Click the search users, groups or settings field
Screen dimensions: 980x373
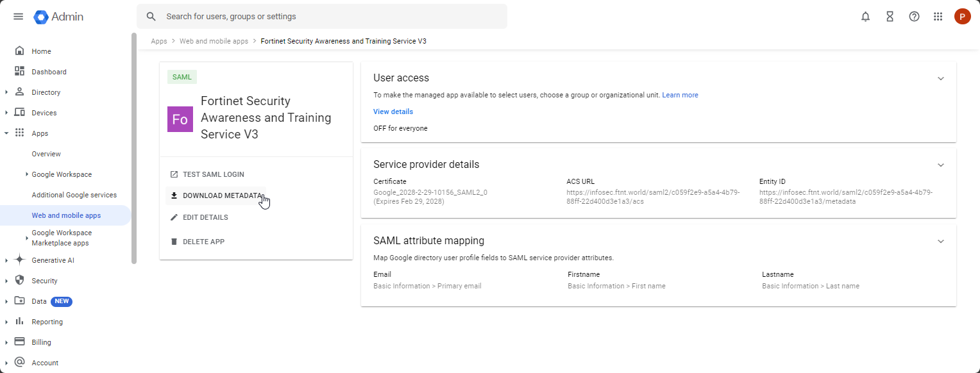322,17
